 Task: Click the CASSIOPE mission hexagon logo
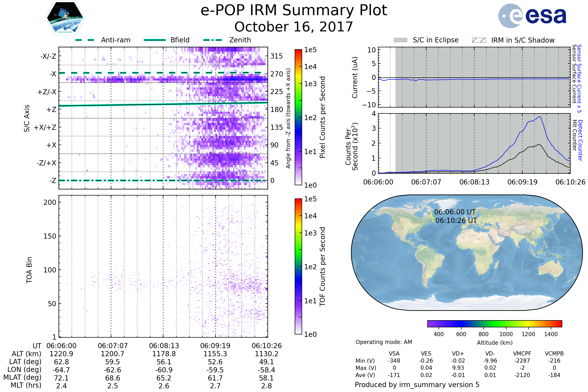(65, 18)
